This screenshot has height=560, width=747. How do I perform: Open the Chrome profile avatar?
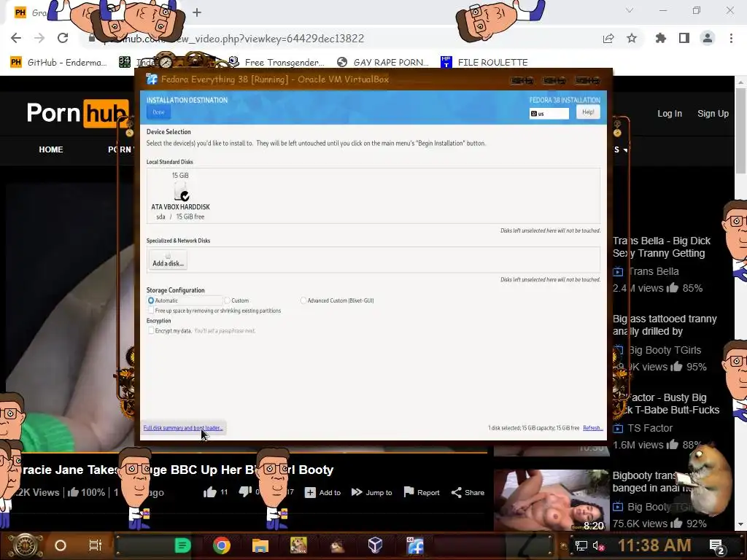click(x=708, y=38)
